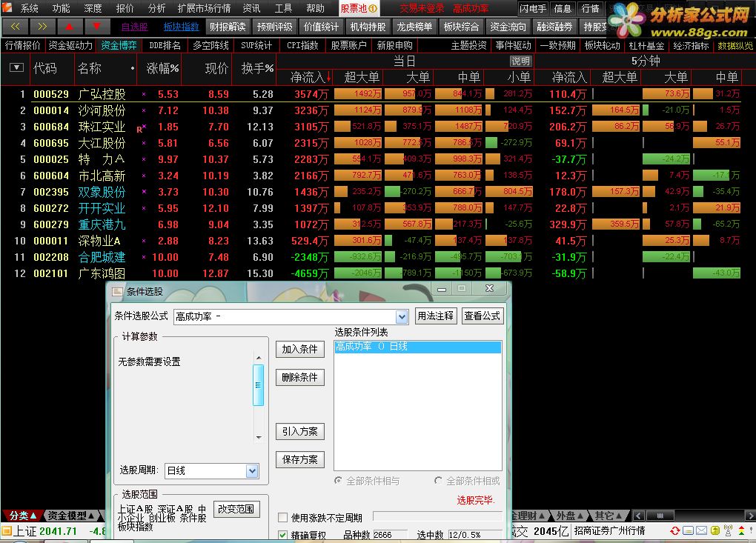Viewport: 756px width, 543px height.
Task: Click the 说明 button next to 当日
Action: 521,61
